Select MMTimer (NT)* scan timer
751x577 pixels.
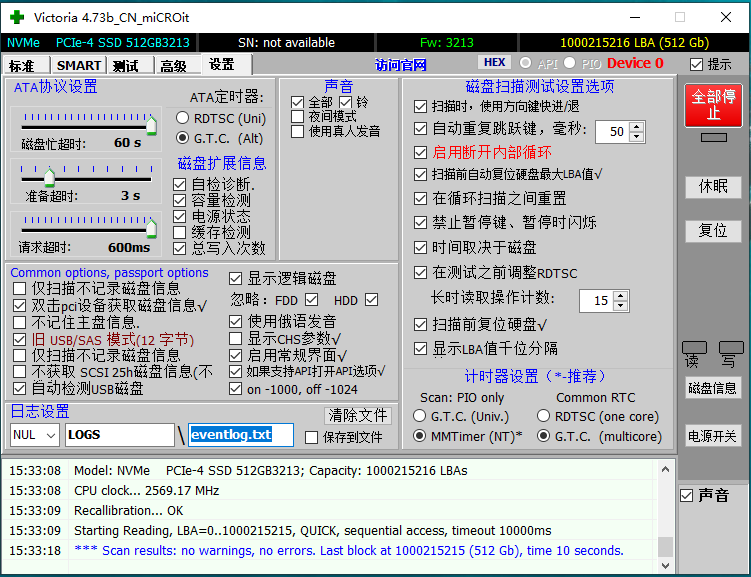[x=420, y=436]
